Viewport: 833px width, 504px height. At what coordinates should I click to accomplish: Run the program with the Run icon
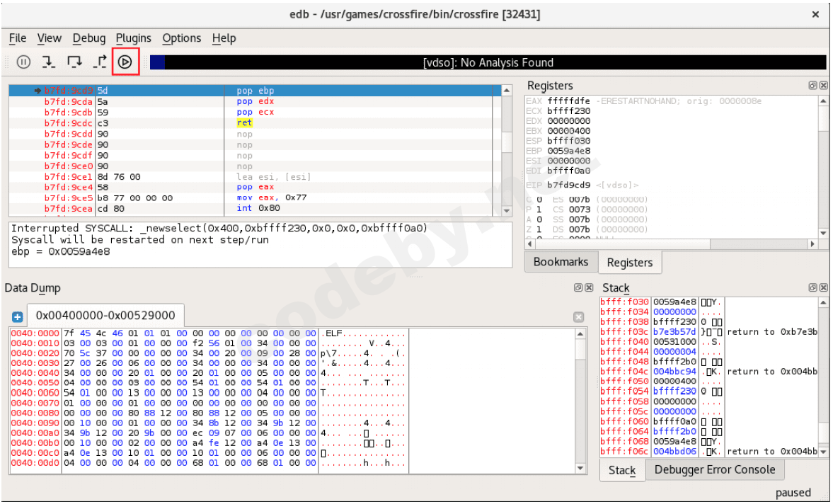pyautogui.click(x=125, y=62)
